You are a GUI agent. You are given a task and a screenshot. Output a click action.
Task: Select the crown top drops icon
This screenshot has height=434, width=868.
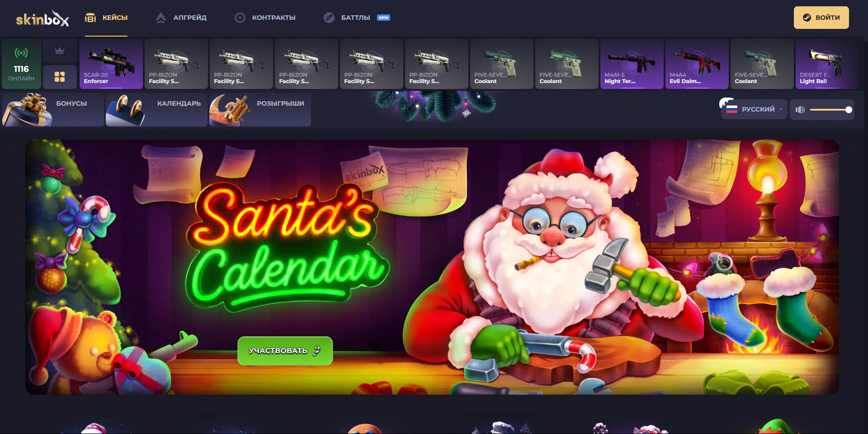click(60, 51)
